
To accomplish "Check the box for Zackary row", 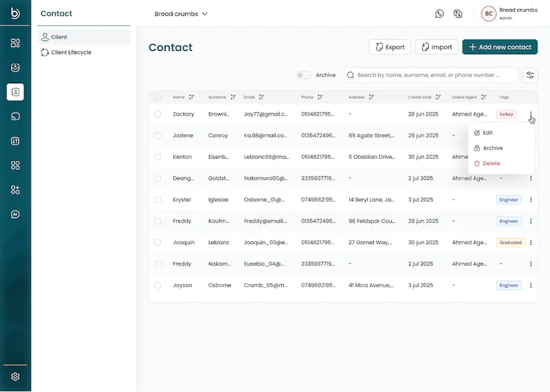I will pos(158,114).
